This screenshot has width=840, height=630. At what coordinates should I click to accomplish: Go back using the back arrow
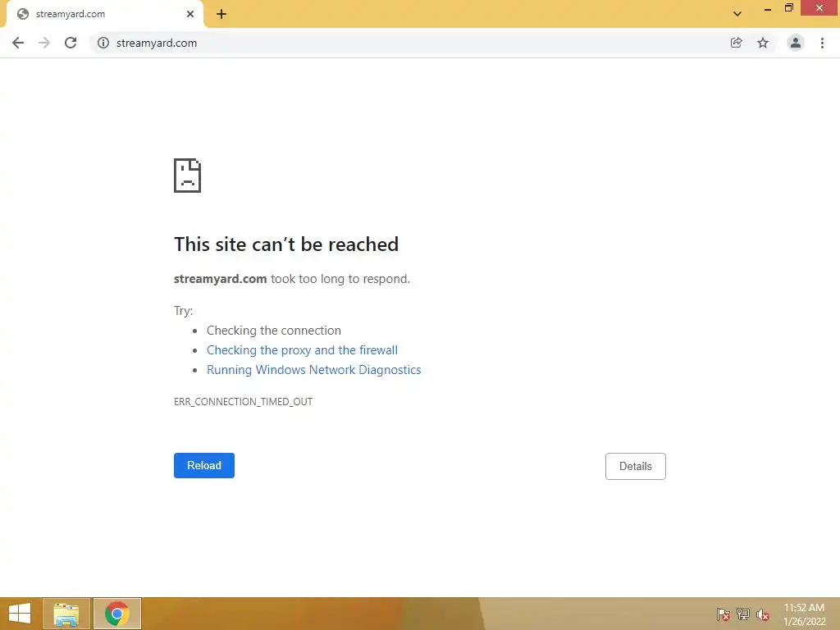coord(18,43)
